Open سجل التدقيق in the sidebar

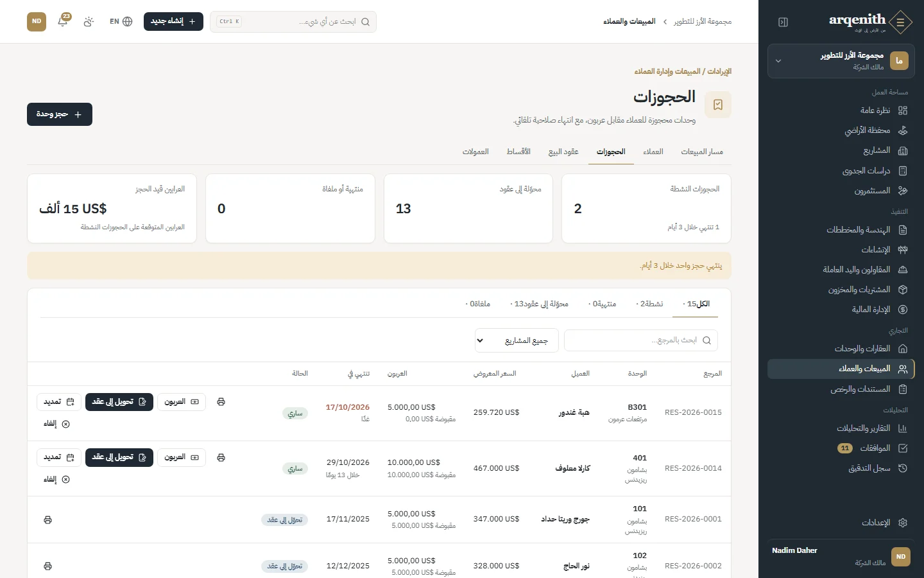point(841,468)
